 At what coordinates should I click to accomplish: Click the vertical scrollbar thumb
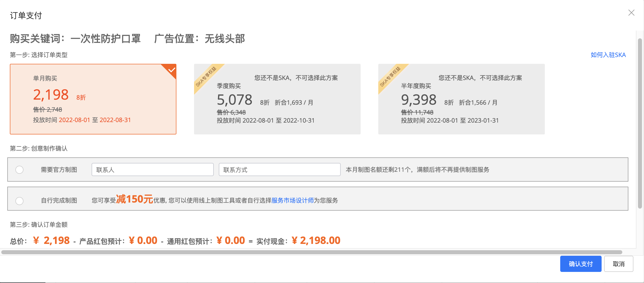click(x=640, y=124)
